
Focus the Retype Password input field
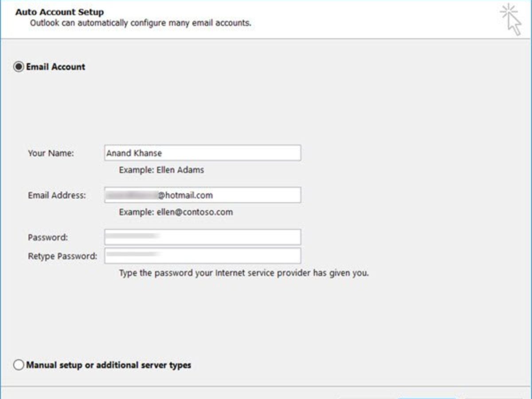[202, 256]
